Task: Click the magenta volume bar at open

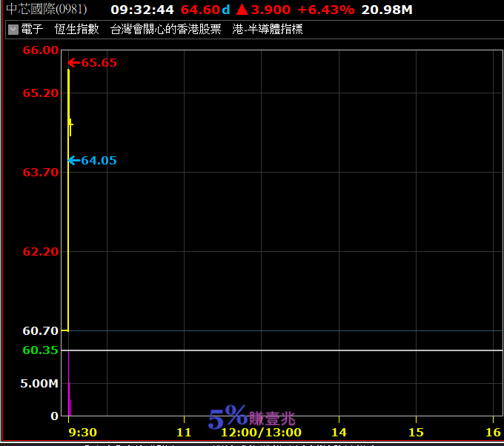Action: pos(69,383)
